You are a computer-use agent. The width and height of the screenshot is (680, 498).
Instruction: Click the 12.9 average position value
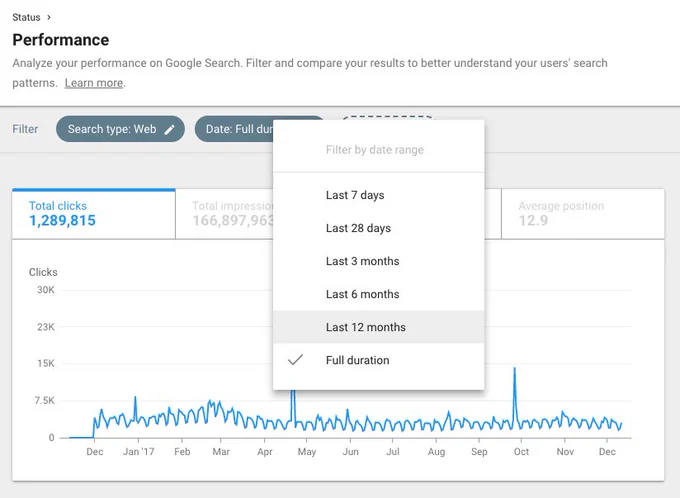tap(533, 220)
